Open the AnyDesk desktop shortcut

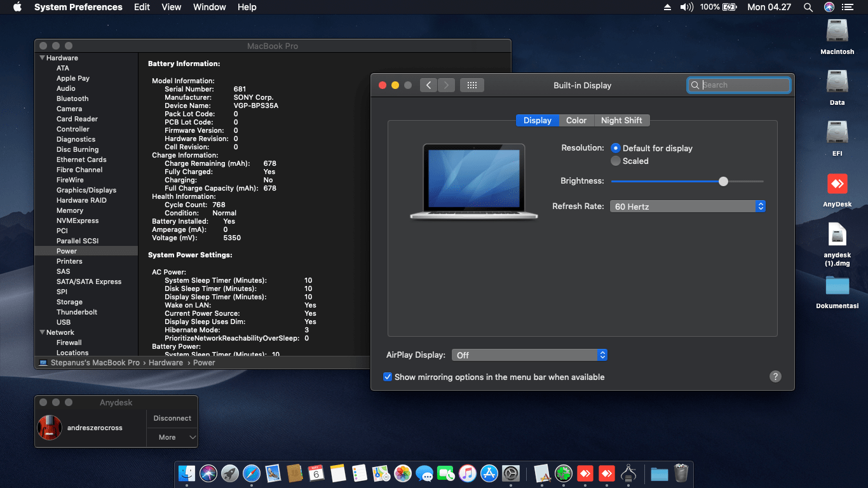click(x=837, y=184)
